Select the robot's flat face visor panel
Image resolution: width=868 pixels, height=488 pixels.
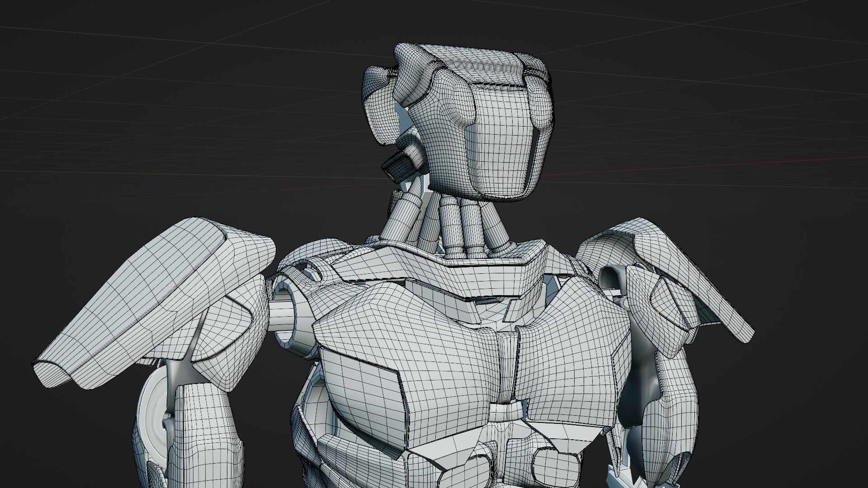point(500,142)
